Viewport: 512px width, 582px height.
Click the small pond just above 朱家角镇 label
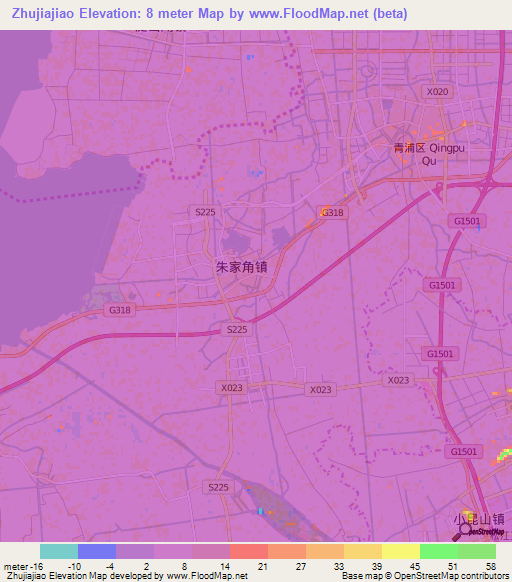[236, 241]
